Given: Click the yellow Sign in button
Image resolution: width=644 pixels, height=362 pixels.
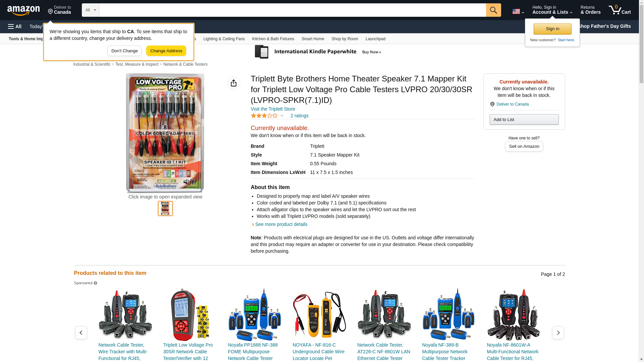Looking at the screenshot, I should 552,29.
